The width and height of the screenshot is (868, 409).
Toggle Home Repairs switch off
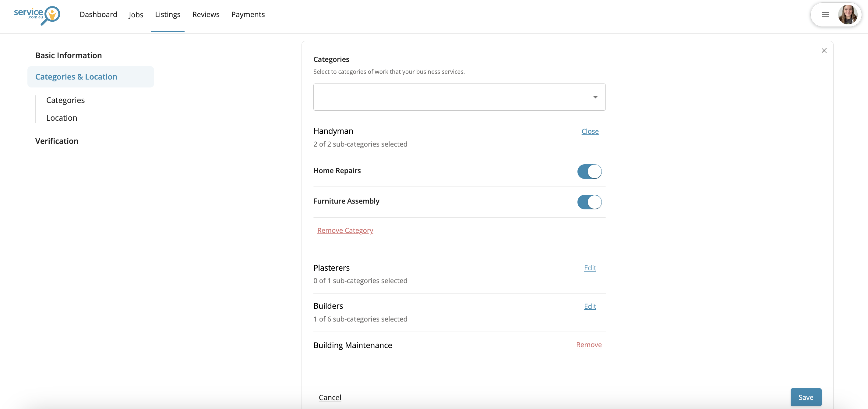[589, 171]
